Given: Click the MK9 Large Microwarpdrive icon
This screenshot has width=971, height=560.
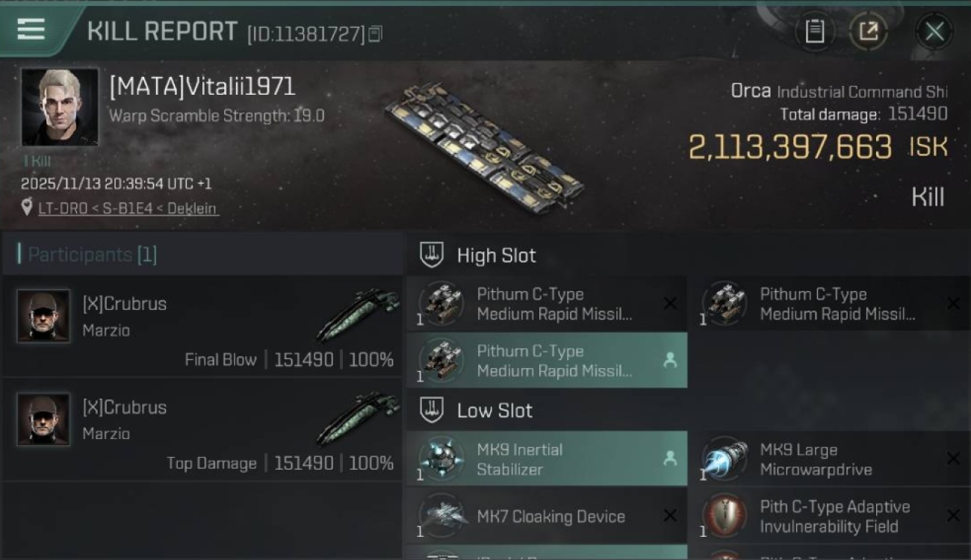Looking at the screenshot, I should click(725, 458).
